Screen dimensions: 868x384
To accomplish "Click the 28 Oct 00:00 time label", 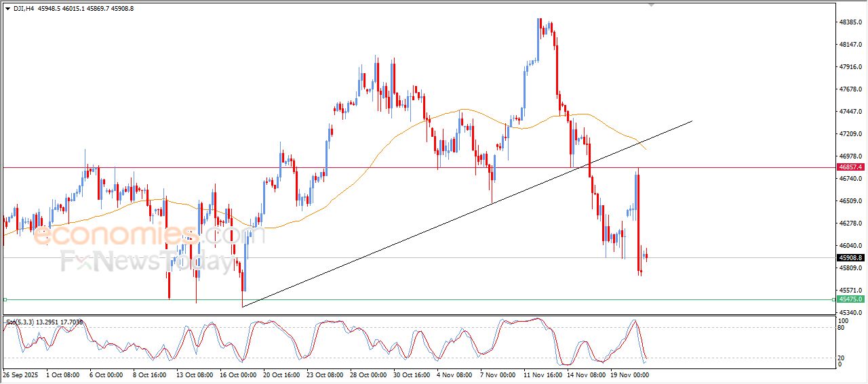I will (368, 374).
